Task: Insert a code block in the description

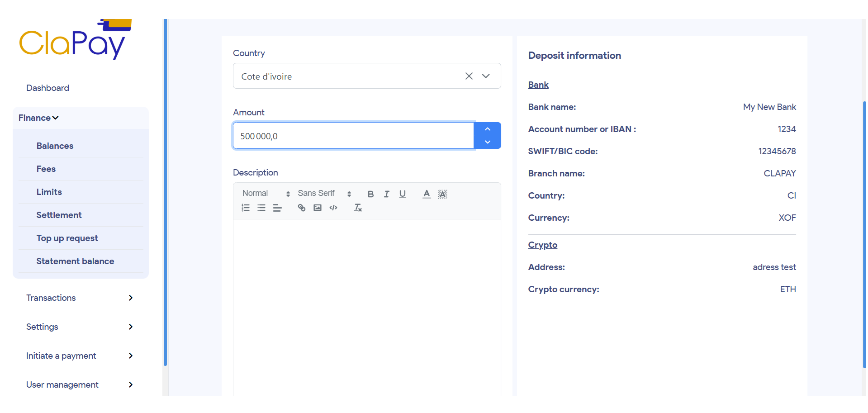Action: tap(333, 208)
